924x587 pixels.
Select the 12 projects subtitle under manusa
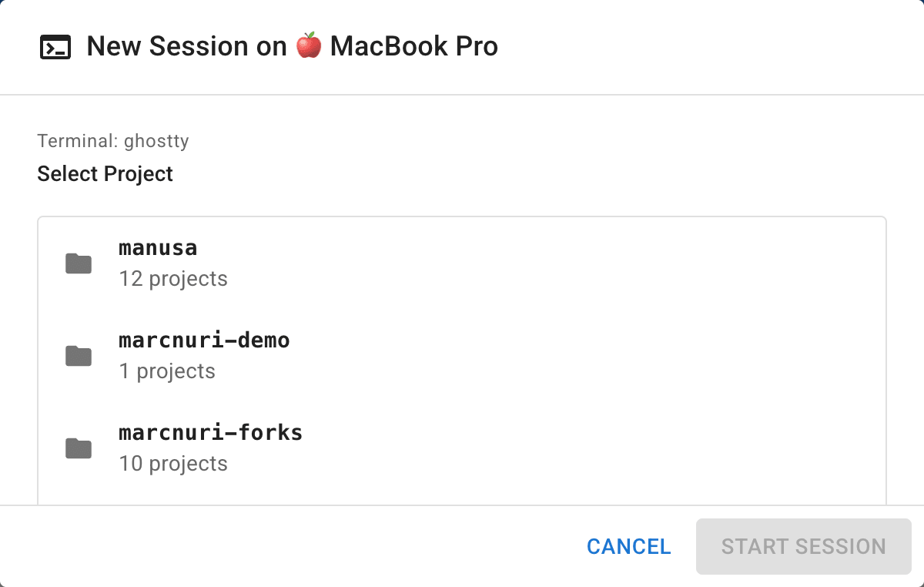[x=172, y=279]
